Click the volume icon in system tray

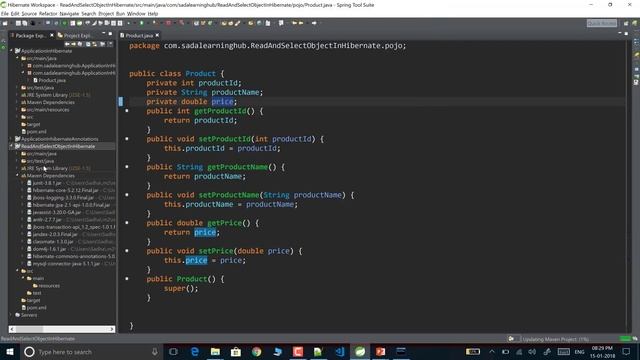coord(532,351)
